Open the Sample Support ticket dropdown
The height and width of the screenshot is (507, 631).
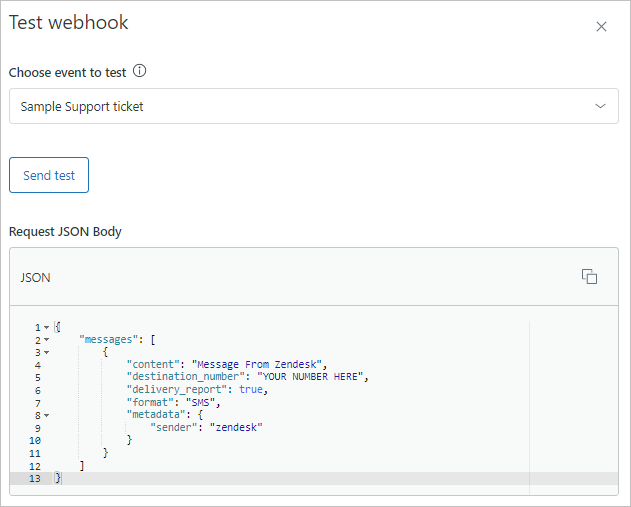point(314,106)
